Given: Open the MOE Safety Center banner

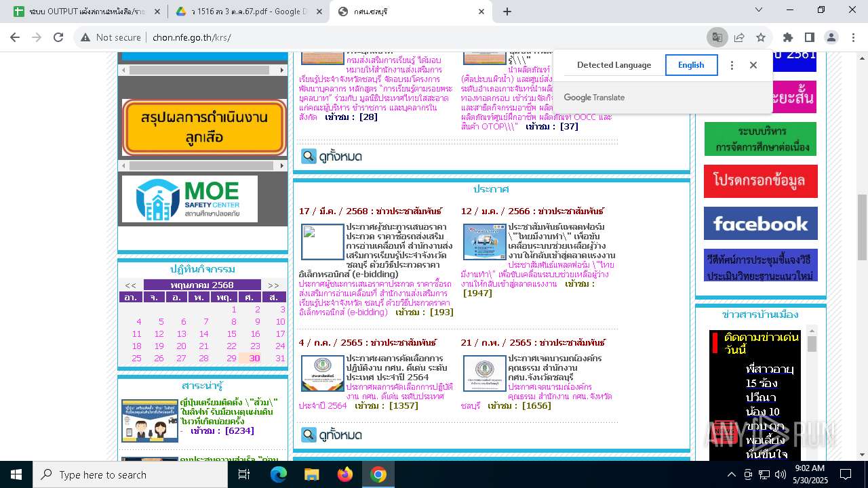Looking at the screenshot, I should [190, 199].
